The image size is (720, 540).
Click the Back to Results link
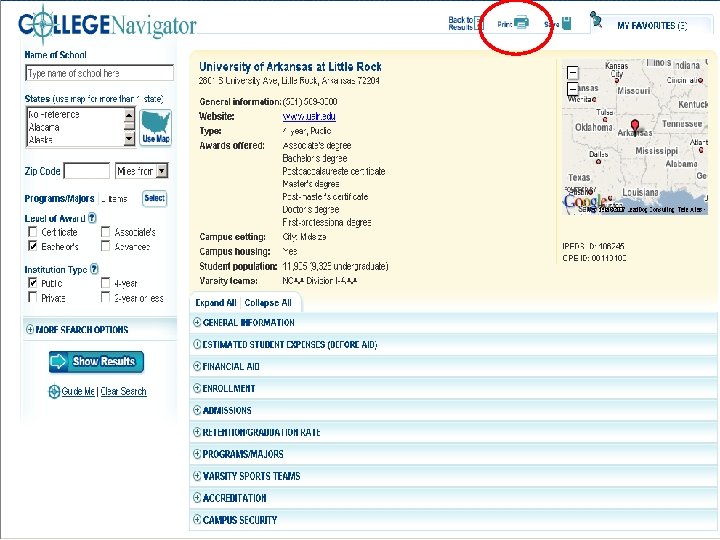pos(461,23)
